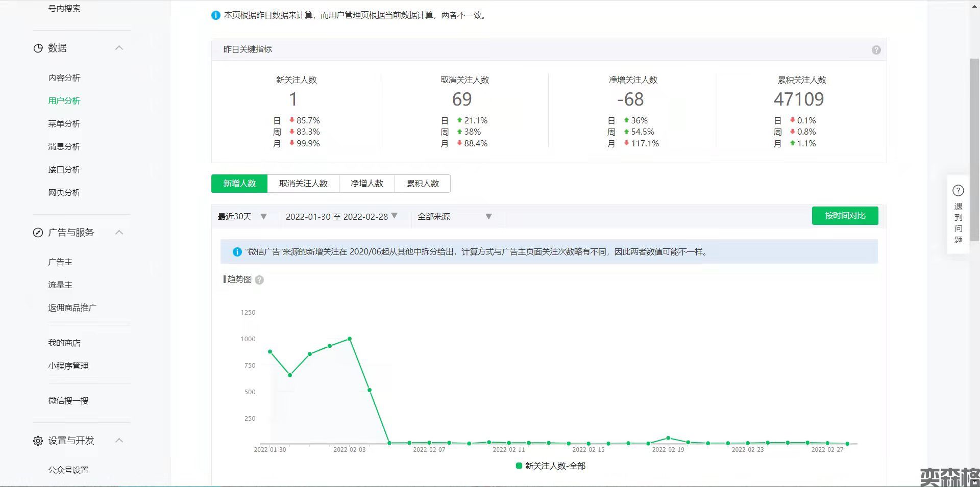Open the 遇到问题 help widget icon
This screenshot has height=487, width=980.
958,191
